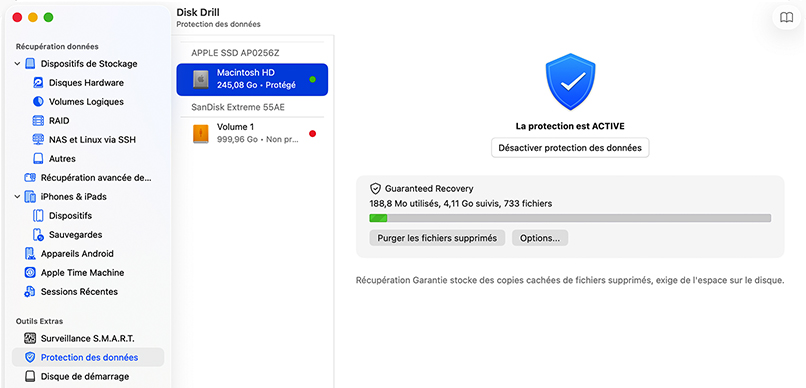Collapse the iPhones & iPads group
This screenshot has width=806, height=388.
[x=17, y=197]
